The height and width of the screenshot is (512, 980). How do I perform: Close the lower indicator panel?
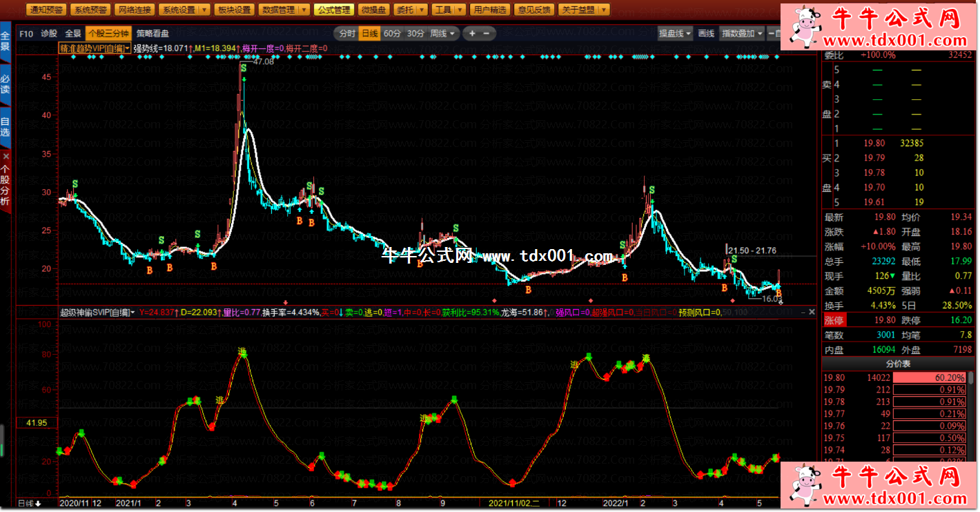[812, 313]
